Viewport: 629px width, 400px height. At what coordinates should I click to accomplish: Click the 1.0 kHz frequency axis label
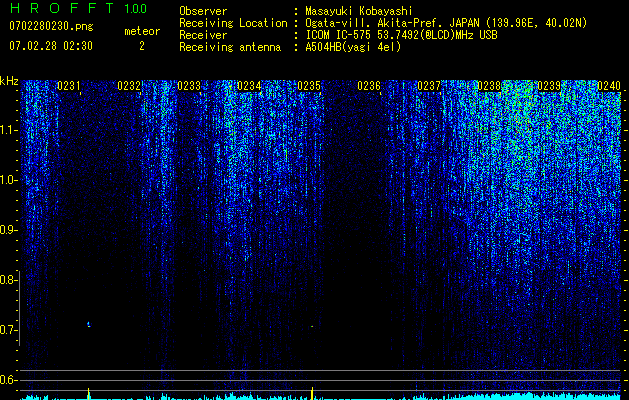click(x=8, y=180)
